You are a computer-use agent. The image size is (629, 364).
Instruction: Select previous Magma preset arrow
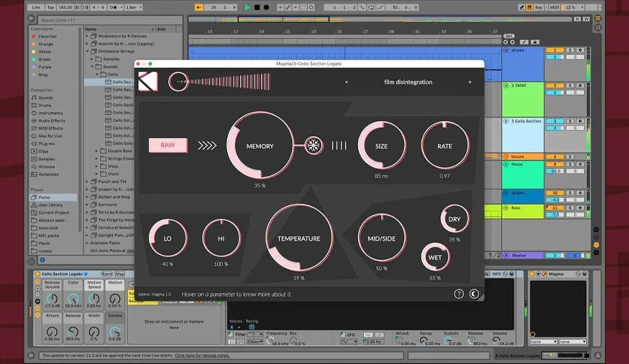[x=347, y=82]
